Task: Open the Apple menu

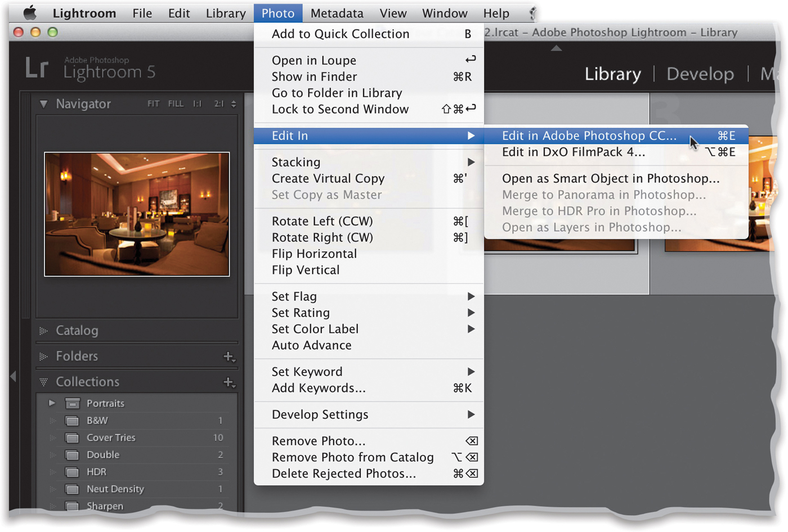Action: (30, 12)
